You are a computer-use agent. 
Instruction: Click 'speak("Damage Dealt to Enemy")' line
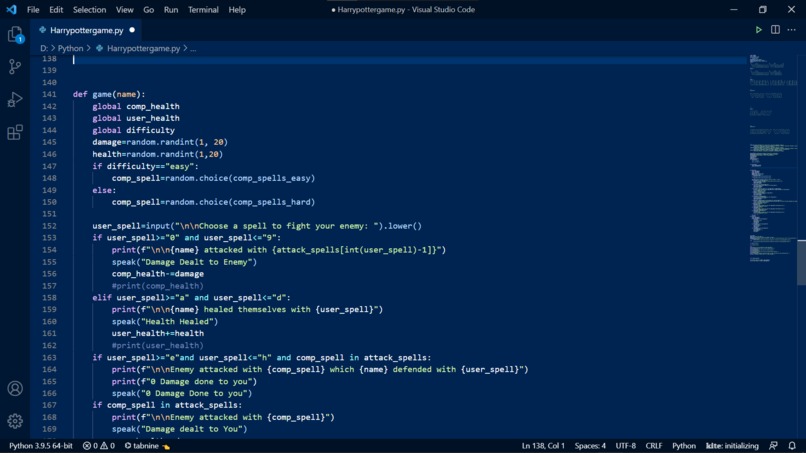pos(184,262)
